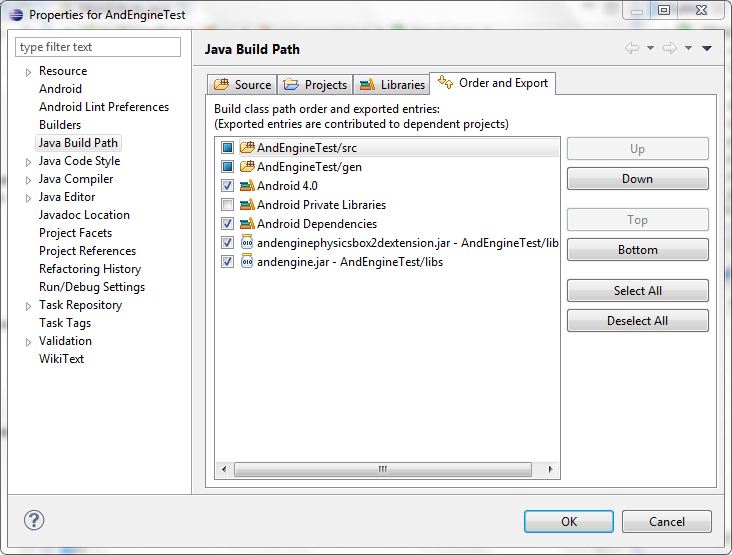Viewport: 732px width, 555px height.
Task: Select the Order and Export tab
Action: click(x=493, y=83)
